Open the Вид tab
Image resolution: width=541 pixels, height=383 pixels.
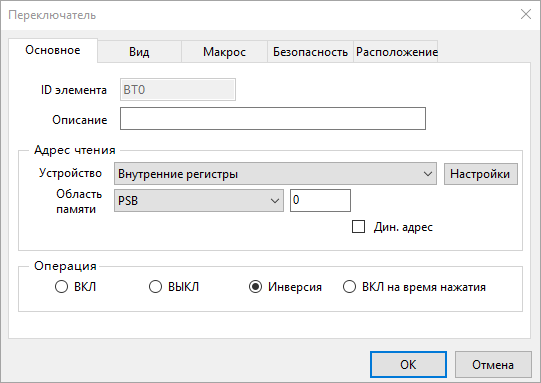pos(139,52)
